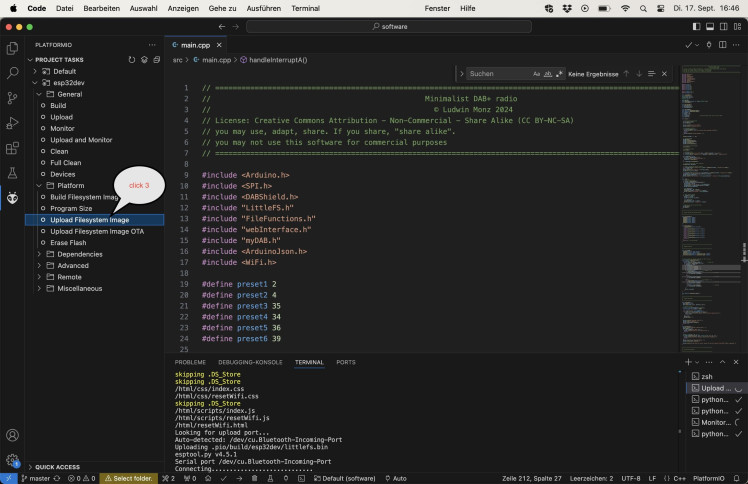The image size is (748, 484).
Task: Expand the Quick Access section
Action: tap(56, 467)
